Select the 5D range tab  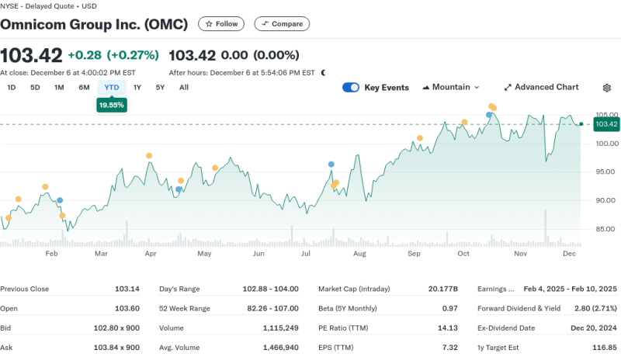pyautogui.click(x=35, y=88)
